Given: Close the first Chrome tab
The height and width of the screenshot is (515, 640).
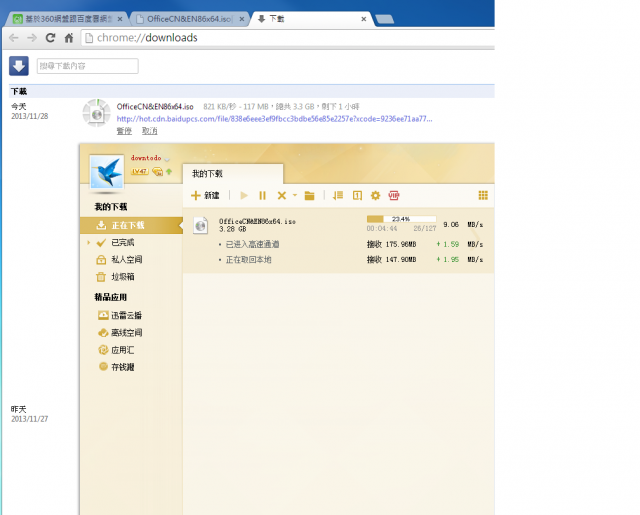Looking at the screenshot, I should click(120, 19).
